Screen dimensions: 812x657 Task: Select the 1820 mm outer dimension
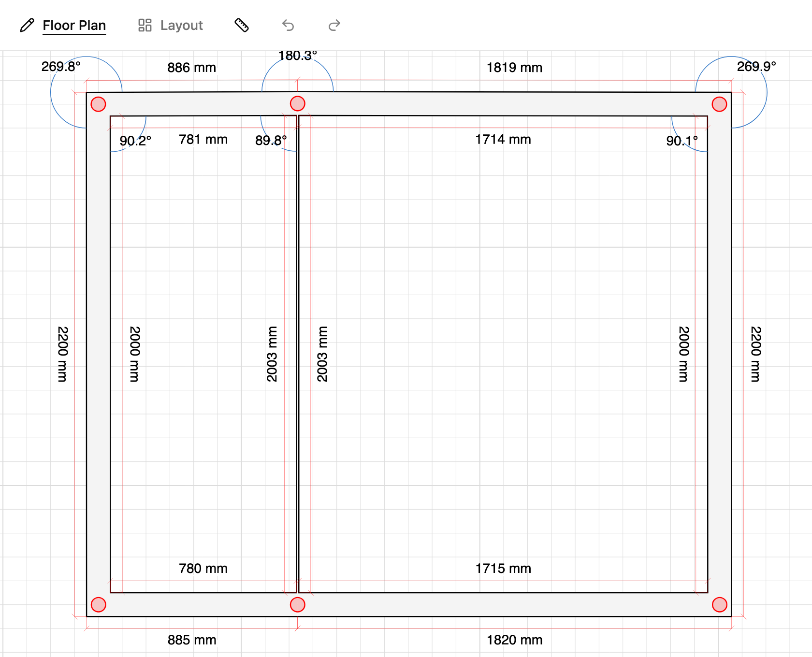[514, 640]
